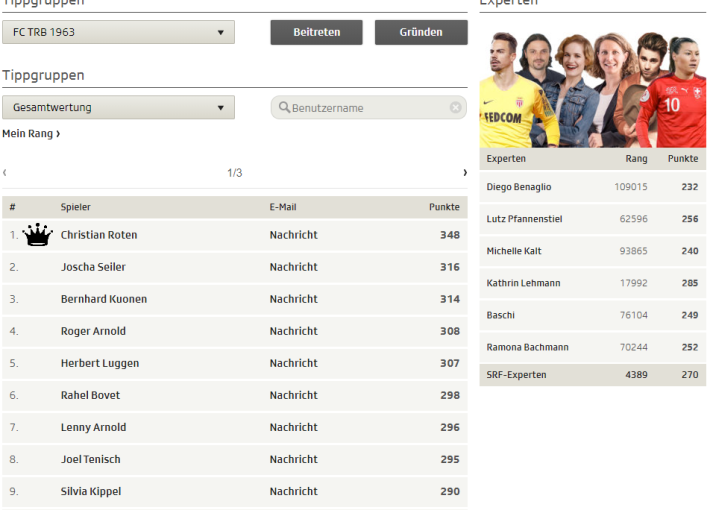Open Nachricht link for Bernhard Kuonen
Viewport: 710px width, 510px height.
click(293, 299)
